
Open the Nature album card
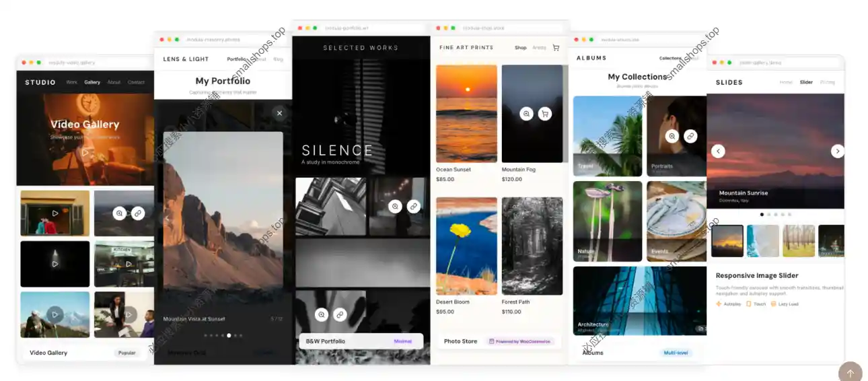(608, 221)
